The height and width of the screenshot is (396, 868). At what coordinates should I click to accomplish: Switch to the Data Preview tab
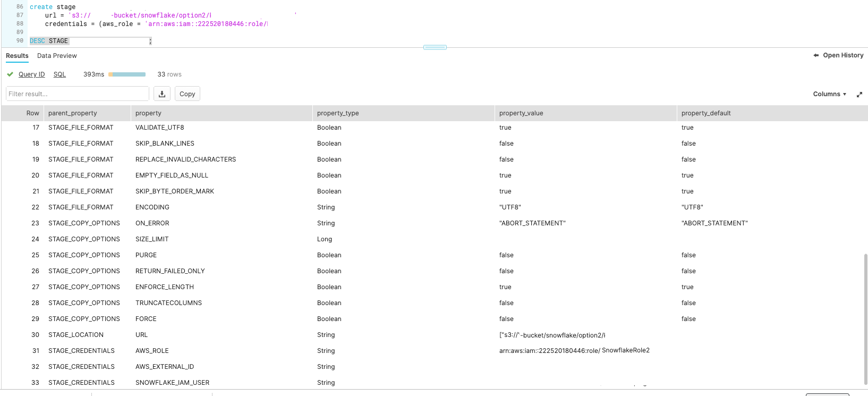(57, 56)
